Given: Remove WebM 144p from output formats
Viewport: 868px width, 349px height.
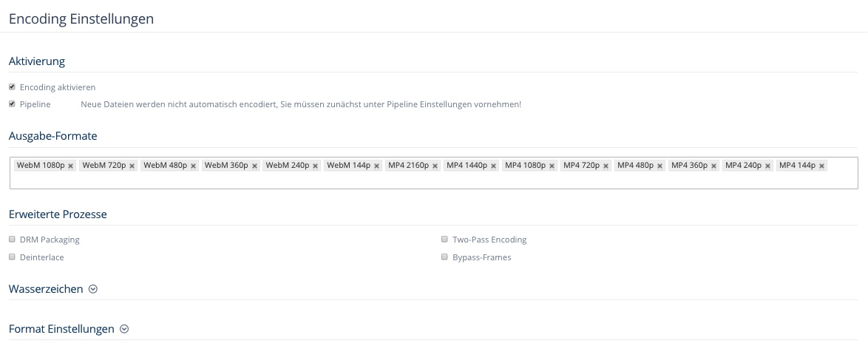Looking at the screenshot, I should (376, 166).
